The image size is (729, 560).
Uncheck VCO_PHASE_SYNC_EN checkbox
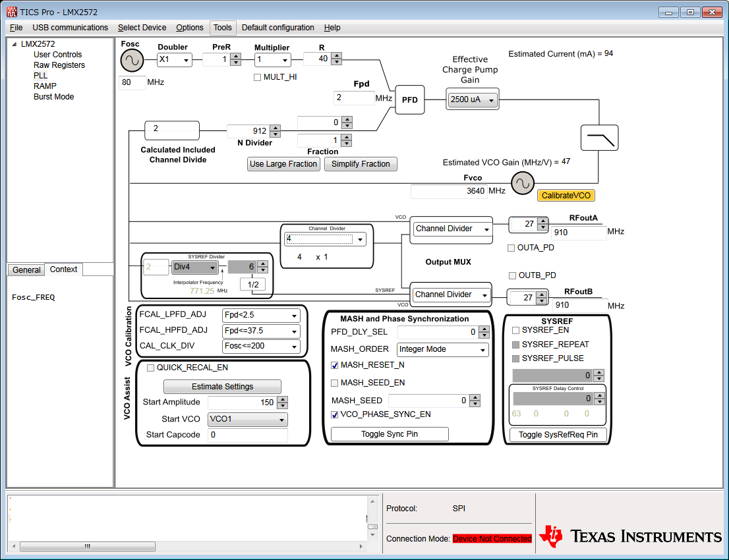[x=334, y=414]
